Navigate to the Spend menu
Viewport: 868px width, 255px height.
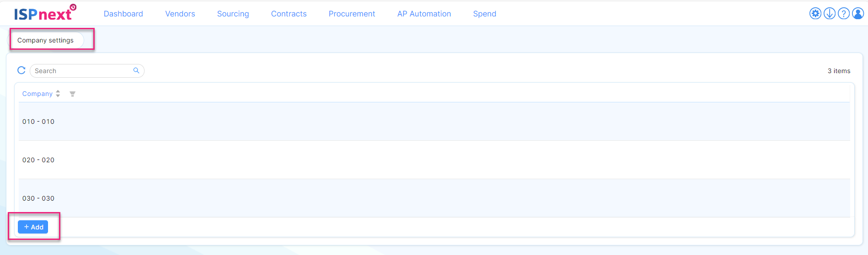484,14
